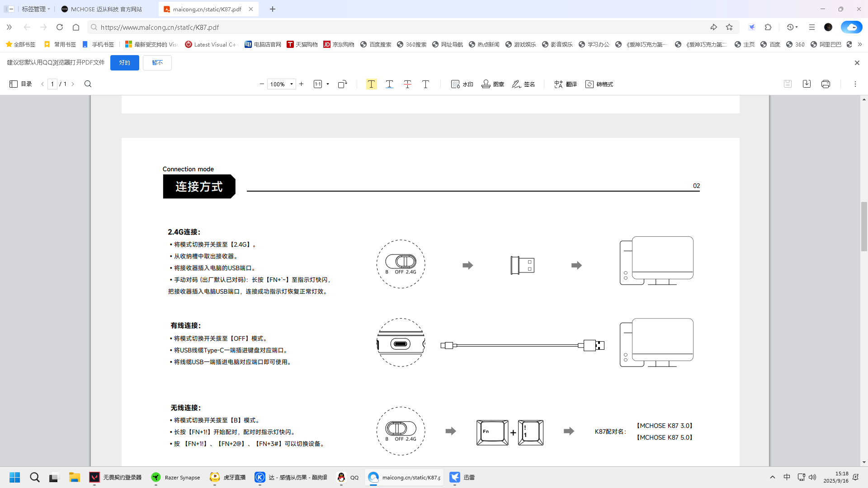This screenshot has height=488, width=868.
Task: Focus the URL address bar
Action: coord(398,27)
